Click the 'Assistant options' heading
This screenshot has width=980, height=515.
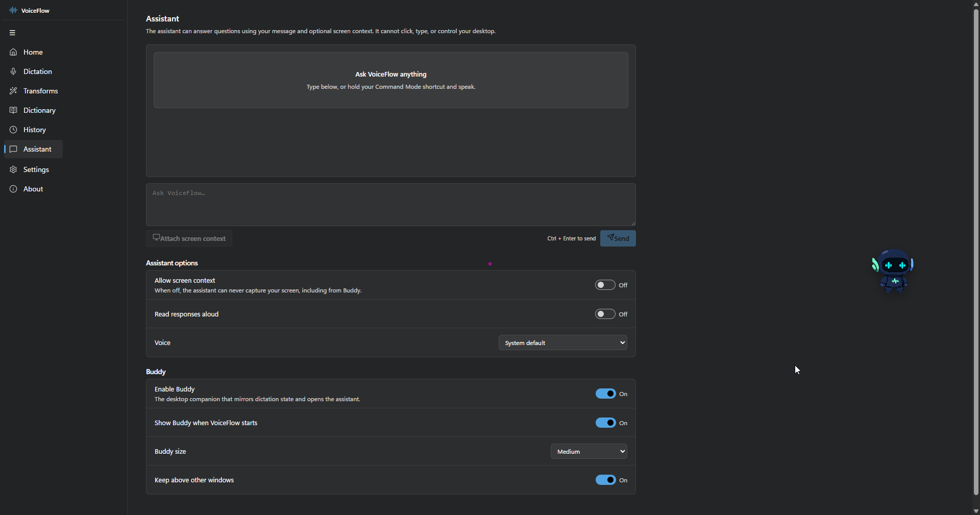point(172,263)
